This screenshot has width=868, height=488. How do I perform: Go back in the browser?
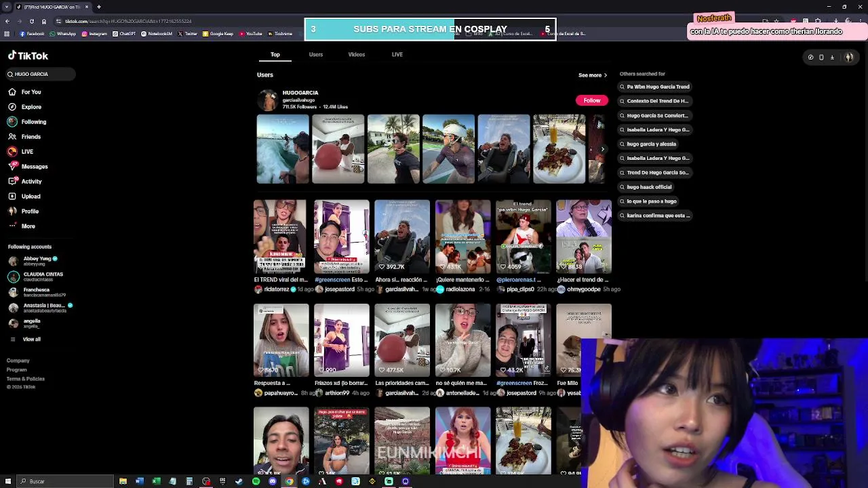[x=7, y=21]
